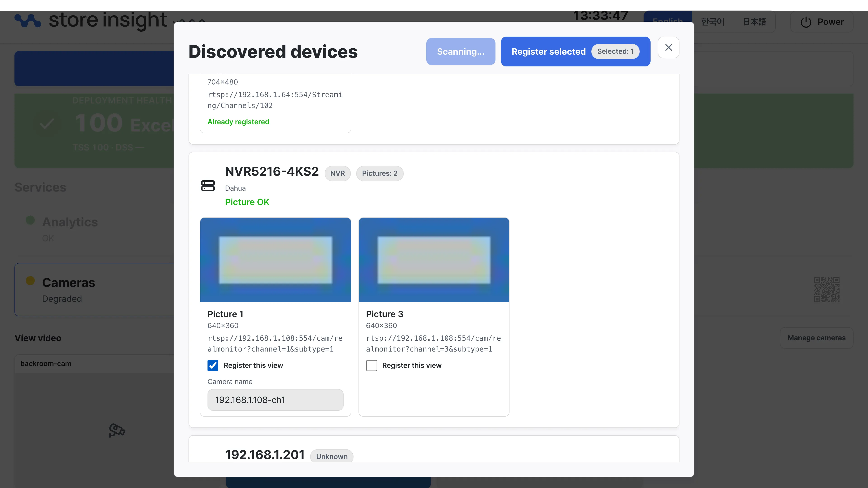Select the NVR5216-4KS2 device title
Screen dimensions: 868x488
(x=271, y=171)
